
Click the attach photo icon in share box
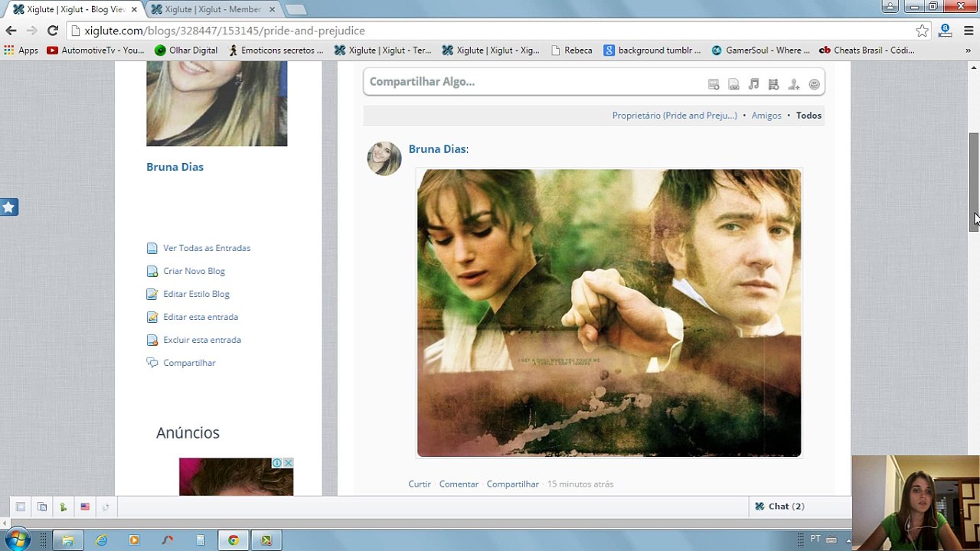tap(714, 85)
